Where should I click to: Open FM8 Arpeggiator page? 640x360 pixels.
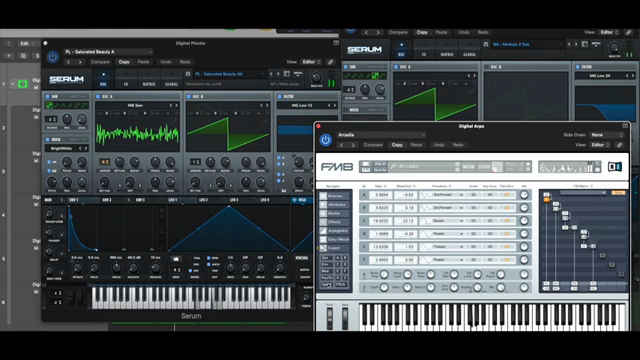tap(335, 231)
